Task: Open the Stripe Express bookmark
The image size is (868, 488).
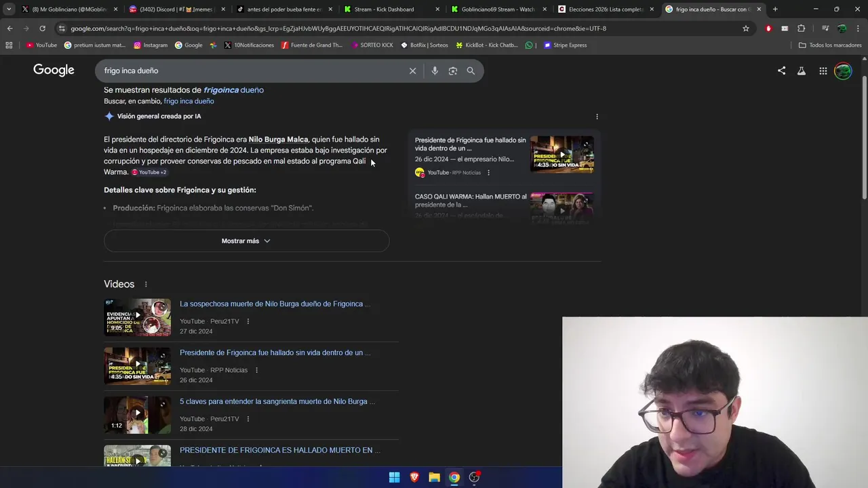Action: click(x=565, y=45)
